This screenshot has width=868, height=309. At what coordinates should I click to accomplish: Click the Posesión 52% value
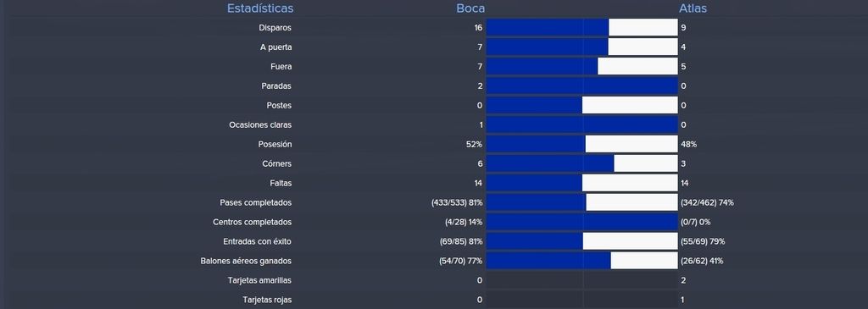click(475, 144)
